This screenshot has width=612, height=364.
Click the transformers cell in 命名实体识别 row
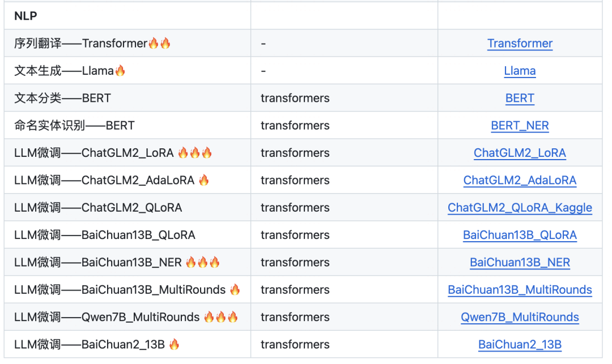point(295,126)
